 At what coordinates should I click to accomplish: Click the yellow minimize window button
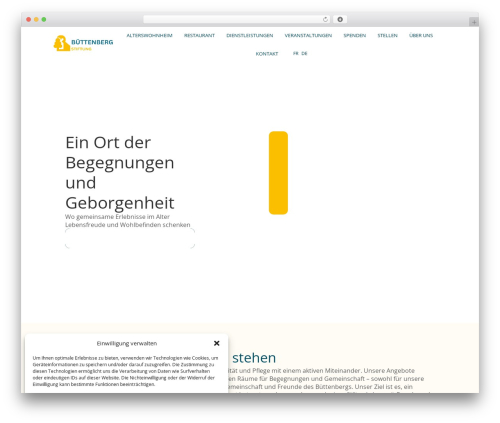pos(36,19)
